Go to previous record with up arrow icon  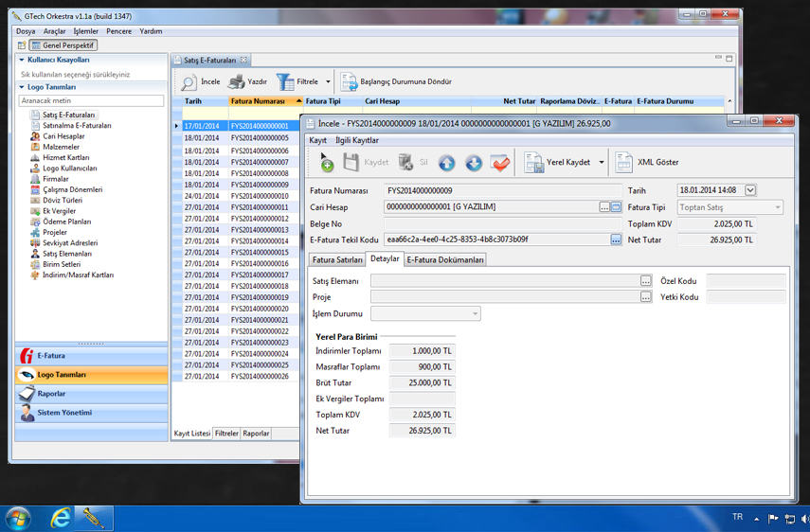pos(446,163)
